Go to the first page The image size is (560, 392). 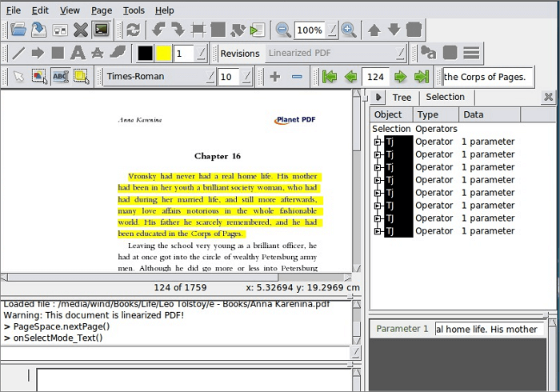pyautogui.click(x=329, y=77)
